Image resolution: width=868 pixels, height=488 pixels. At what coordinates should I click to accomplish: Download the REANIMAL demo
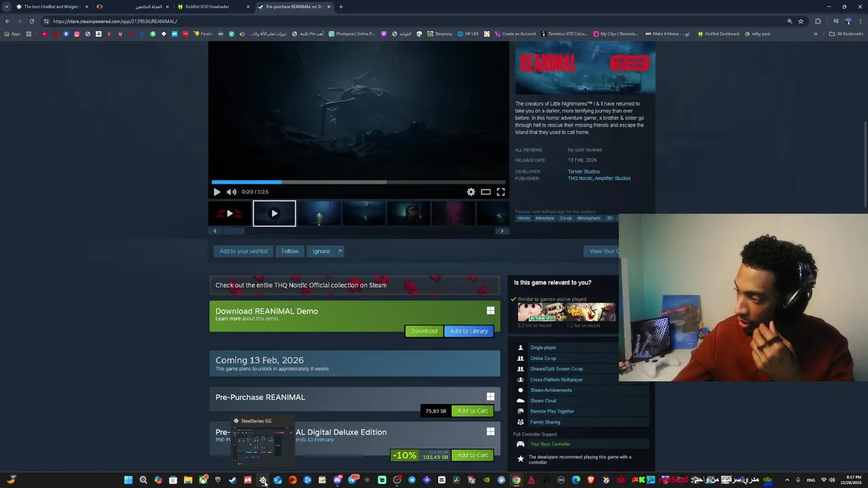424,331
